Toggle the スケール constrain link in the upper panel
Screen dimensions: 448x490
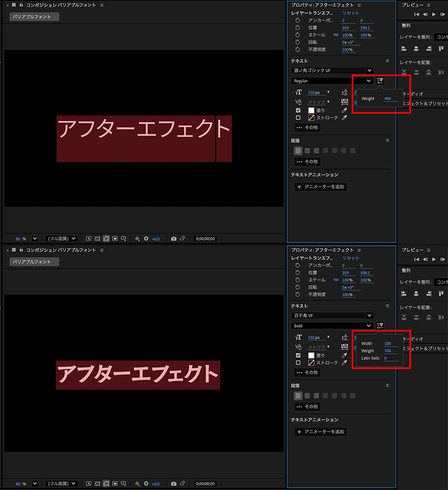tap(336, 35)
